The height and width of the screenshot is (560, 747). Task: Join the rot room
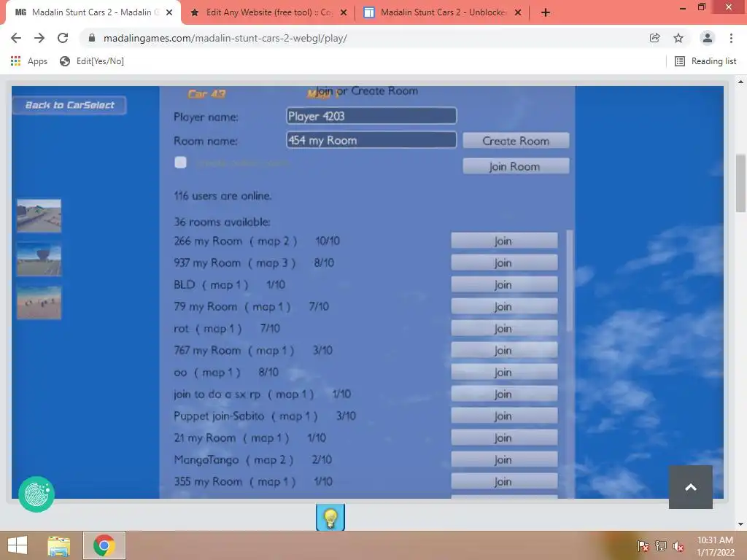(x=504, y=329)
